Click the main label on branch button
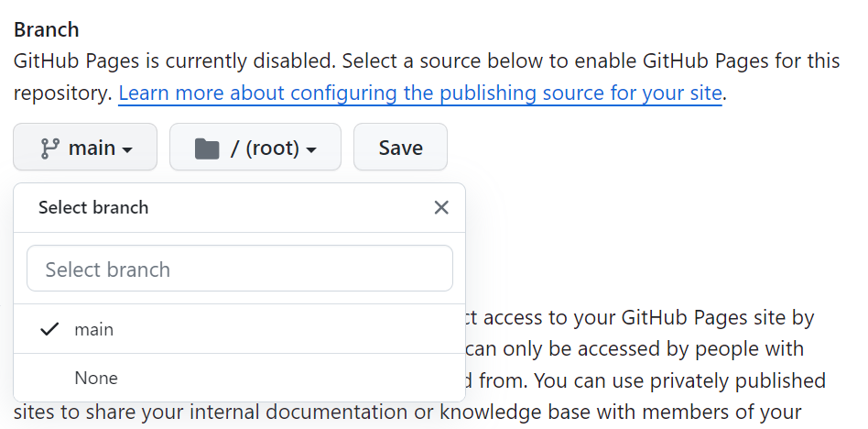868x429 pixels. coord(92,148)
